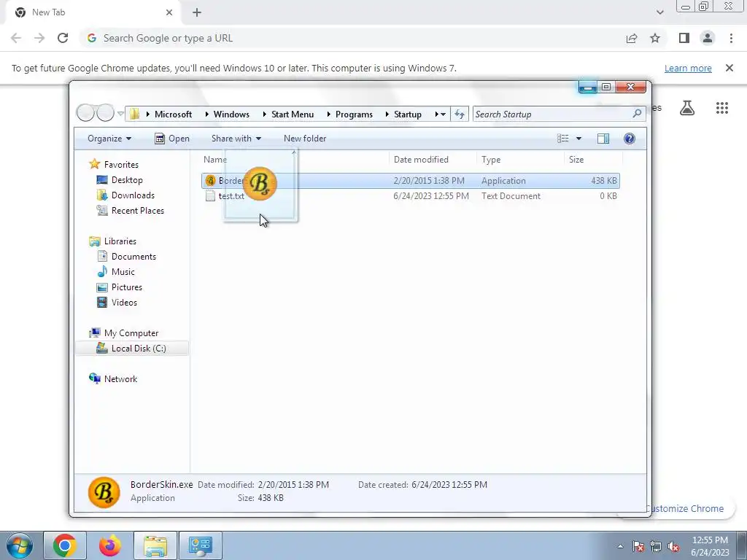The width and height of the screenshot is (747, 560).
Task: Sort by the Date modified column
Action: pos(433,160)
